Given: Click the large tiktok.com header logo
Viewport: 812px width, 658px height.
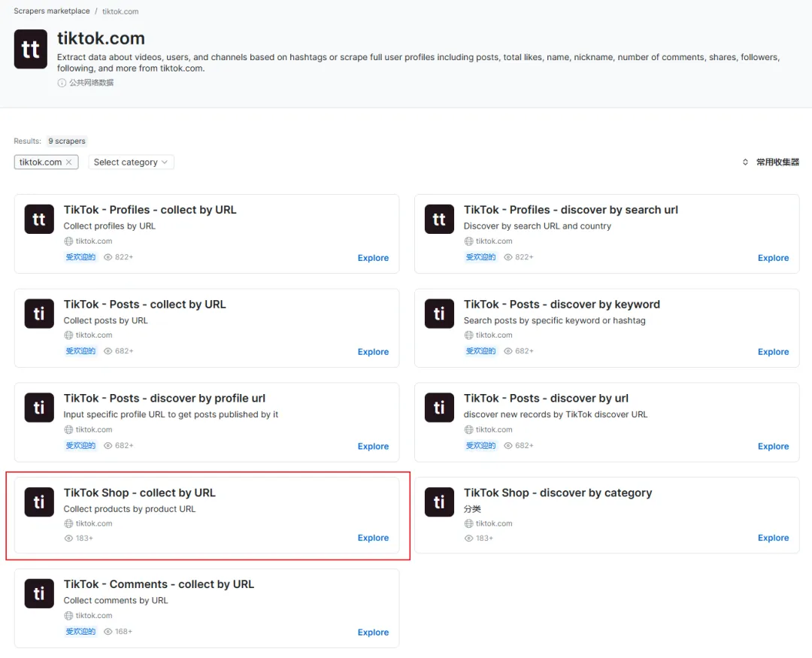Looking at the screenshot, I should (x=31, y=49).
